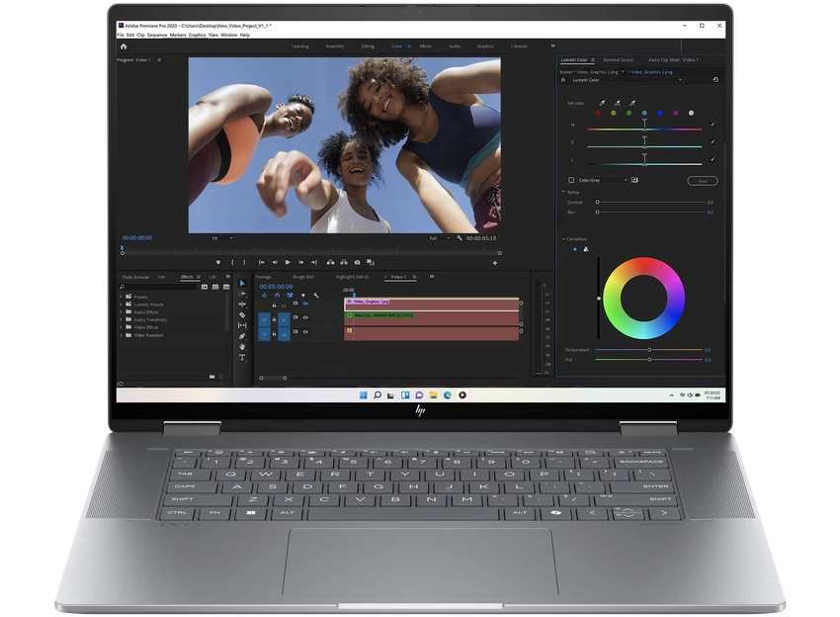
Task: Lock the V2 video track
Action: [274, 306]
